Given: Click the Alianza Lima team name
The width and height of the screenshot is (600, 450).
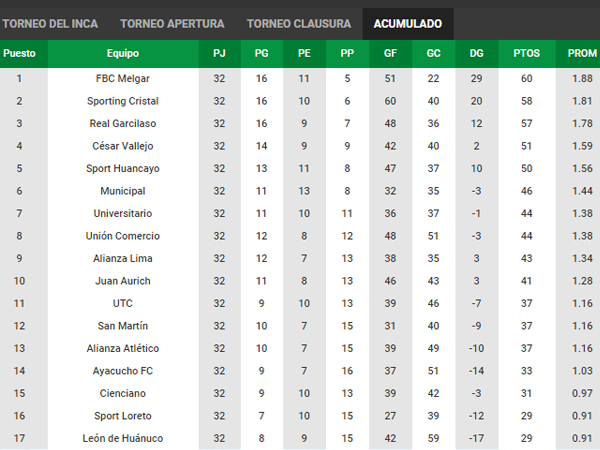Looking at the screenshot, I should click(123, 258).
